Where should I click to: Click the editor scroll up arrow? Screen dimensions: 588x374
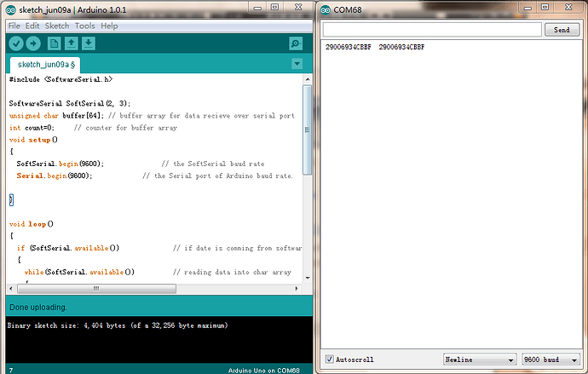[x=308, y=79]
